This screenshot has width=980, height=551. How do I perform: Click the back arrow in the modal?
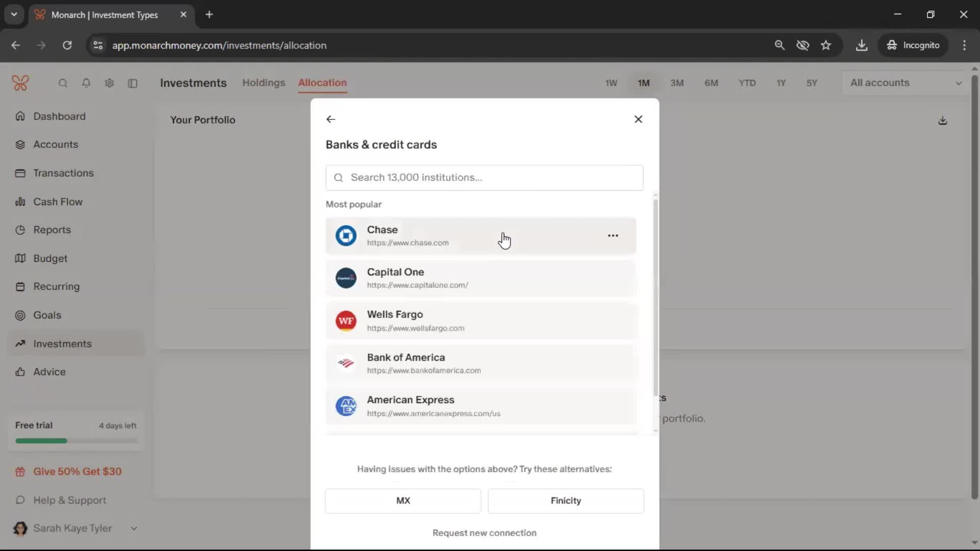pyautogui.click(x=331, y=119)
